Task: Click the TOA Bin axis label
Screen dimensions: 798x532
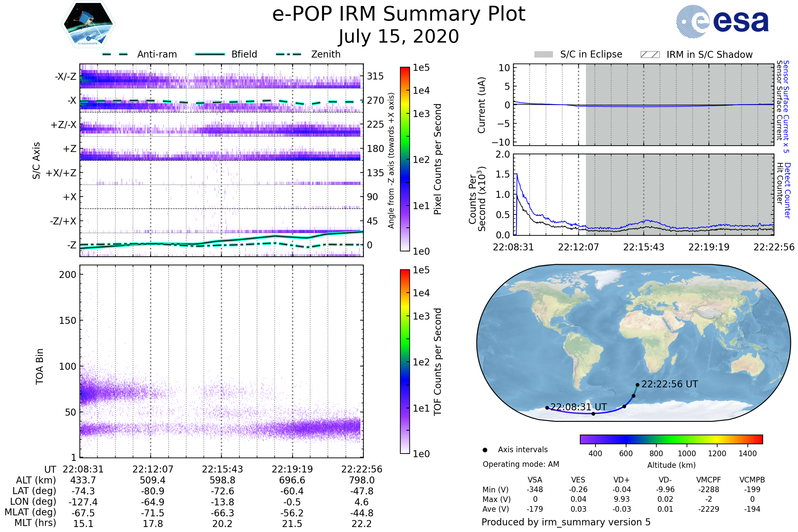Action: coord(40,366)
